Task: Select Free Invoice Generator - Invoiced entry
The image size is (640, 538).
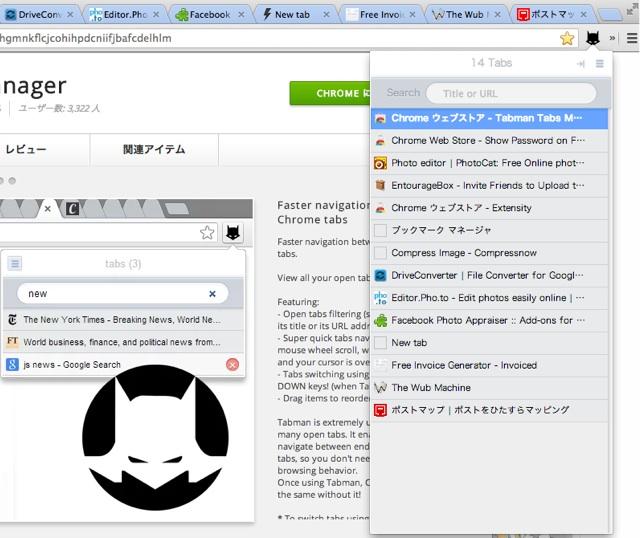Action: click(x=489, y=365)
